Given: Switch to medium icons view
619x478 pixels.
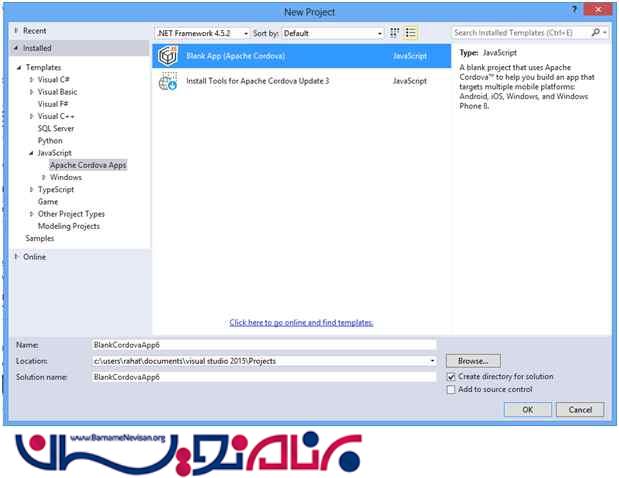Looking at the screenshot, I should pos(394,33).
